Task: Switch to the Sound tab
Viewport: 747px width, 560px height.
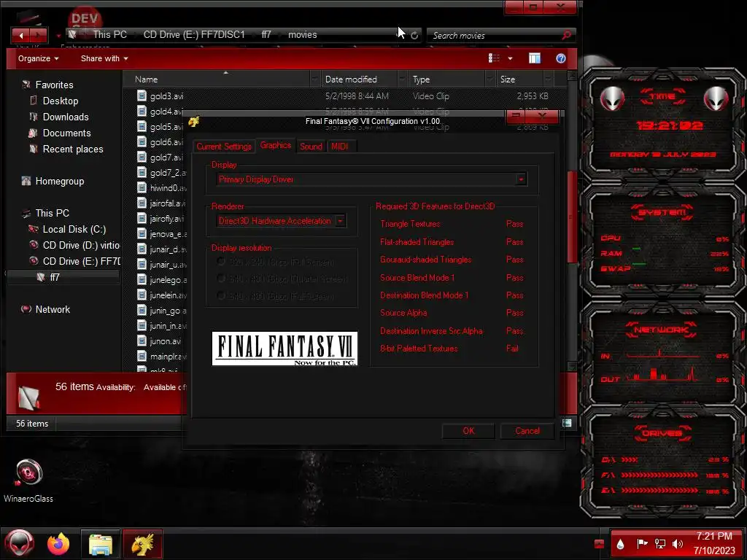Action: coord(311,146)
